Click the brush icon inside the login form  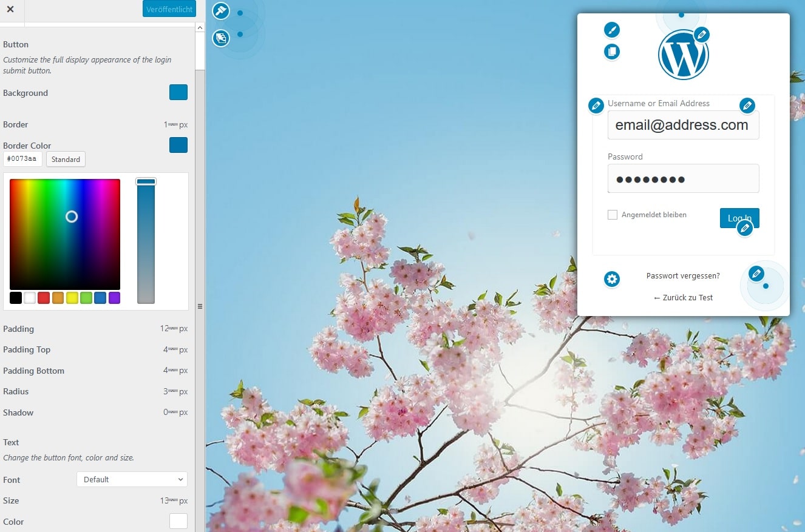(x=612, y=30)
